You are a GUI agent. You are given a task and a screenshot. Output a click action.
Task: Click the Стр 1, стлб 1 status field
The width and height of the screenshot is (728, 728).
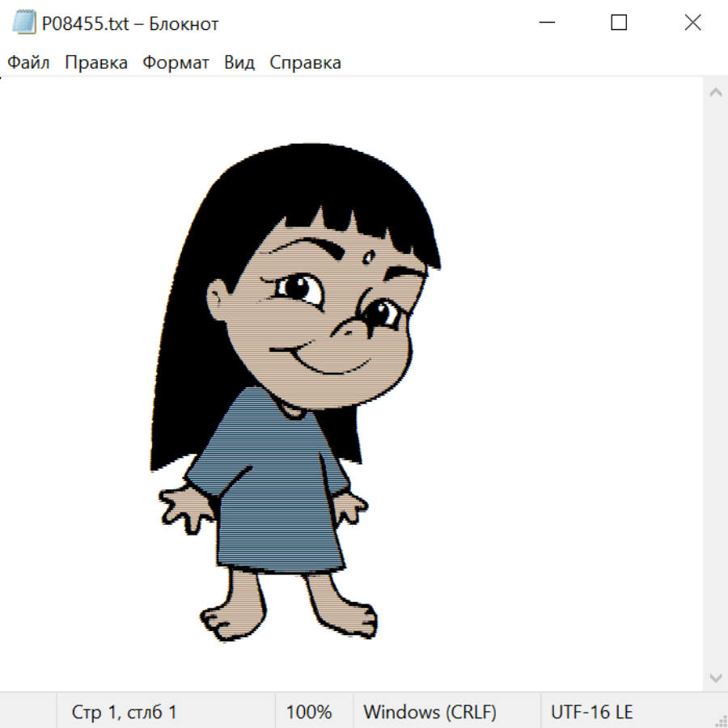(125, 712)
